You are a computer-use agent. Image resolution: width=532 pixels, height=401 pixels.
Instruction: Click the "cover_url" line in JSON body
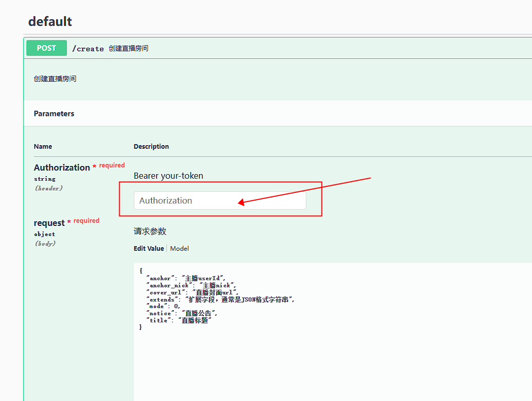click(x=192, y=292)
